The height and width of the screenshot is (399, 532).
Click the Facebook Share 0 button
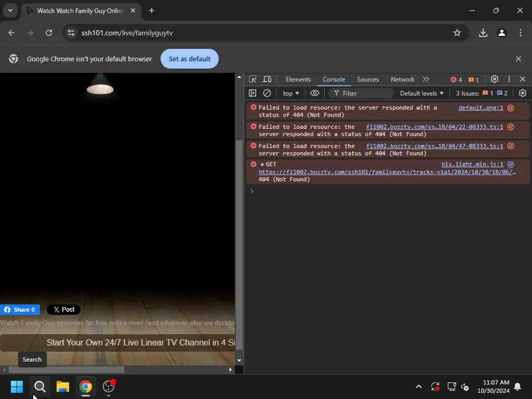[x=20, y=310]
